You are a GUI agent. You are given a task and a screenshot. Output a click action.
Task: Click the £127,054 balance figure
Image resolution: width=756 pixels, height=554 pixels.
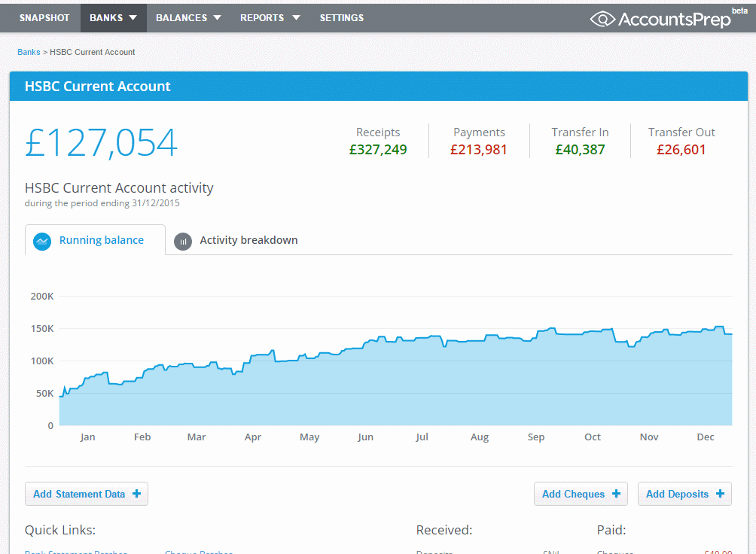101,143
